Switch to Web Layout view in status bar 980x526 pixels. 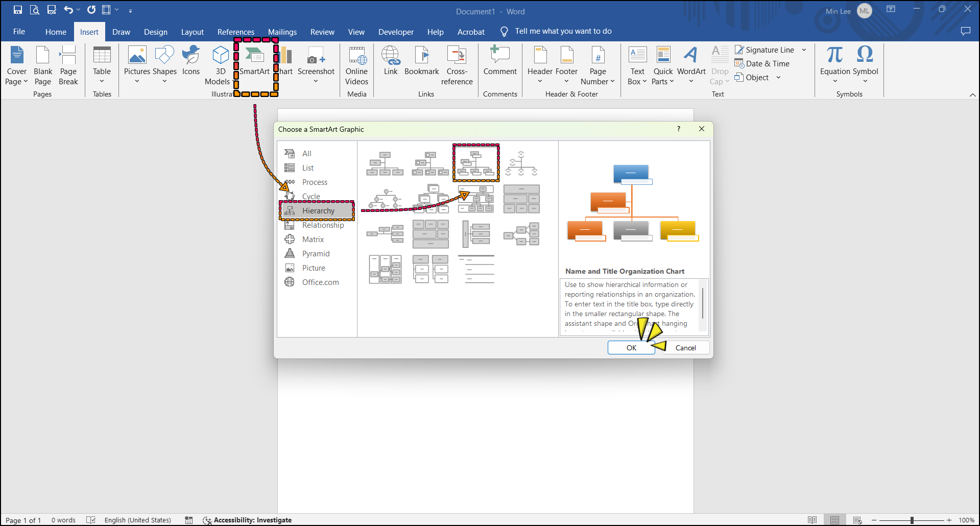(857, 520)
